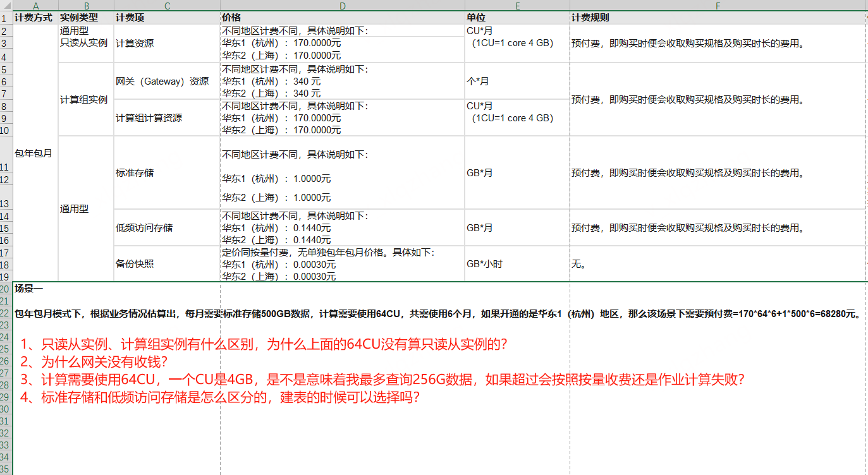Select row 22 header number
This screenshot has width=868, height=475.
pyautogui.click(x=6, y=313)
